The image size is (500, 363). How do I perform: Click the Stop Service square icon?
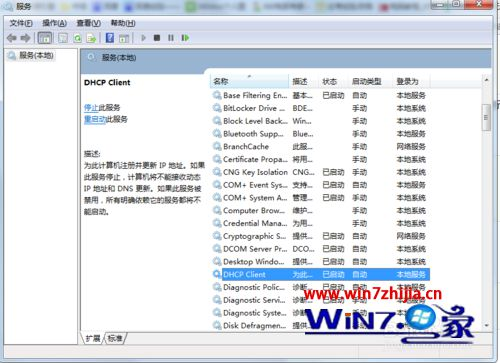coord(157,38)
